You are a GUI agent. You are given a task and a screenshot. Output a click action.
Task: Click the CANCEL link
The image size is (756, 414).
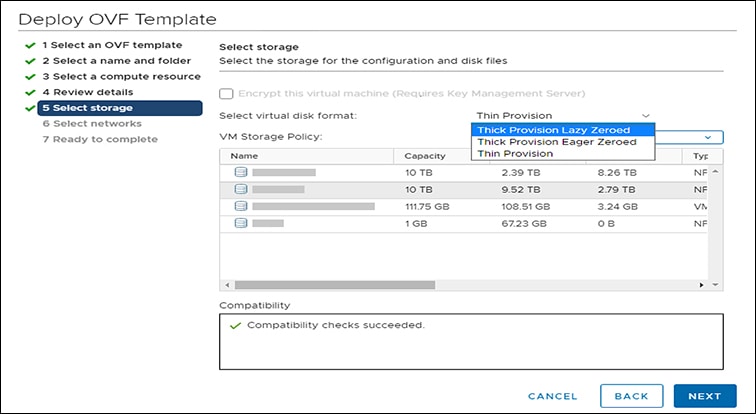click(552, 396)
